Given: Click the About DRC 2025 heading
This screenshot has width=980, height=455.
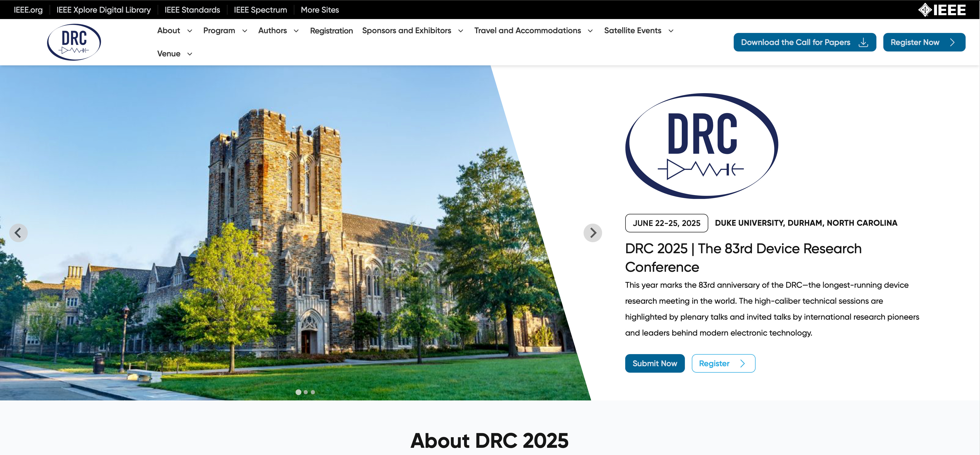Looking at the screenshot, I should [x=489, y=441].
